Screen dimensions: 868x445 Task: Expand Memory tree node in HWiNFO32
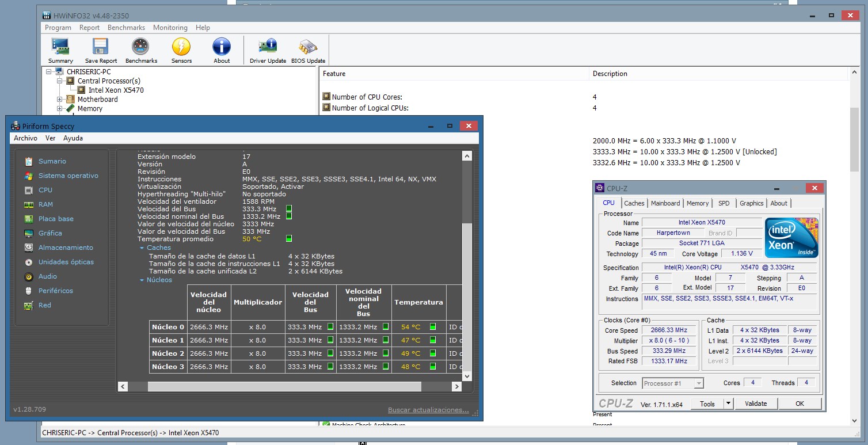(59, 109)
